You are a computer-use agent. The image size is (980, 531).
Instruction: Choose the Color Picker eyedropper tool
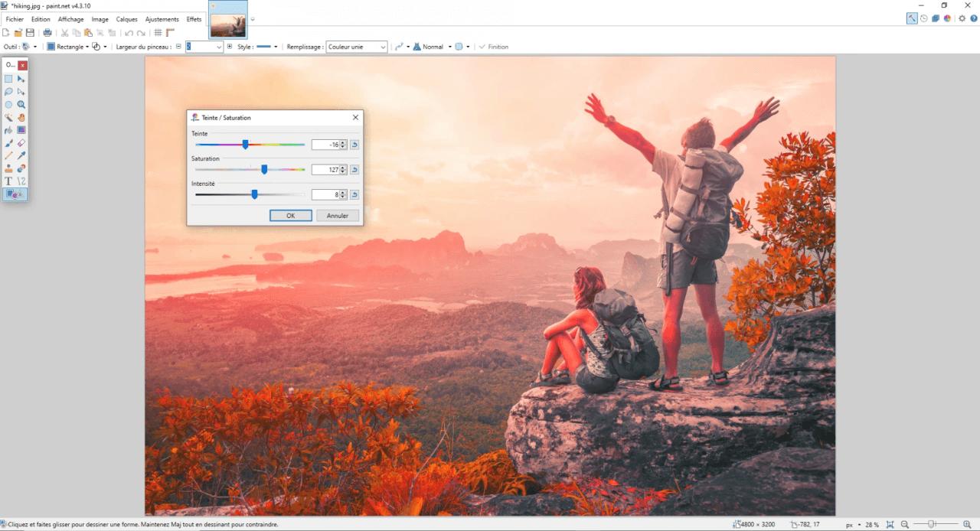21,155
